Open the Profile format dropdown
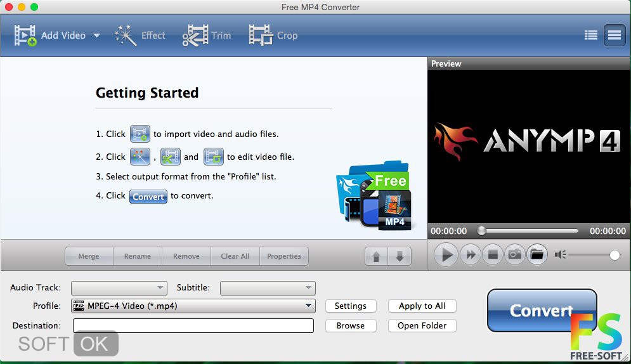 (x=193, y=306)
